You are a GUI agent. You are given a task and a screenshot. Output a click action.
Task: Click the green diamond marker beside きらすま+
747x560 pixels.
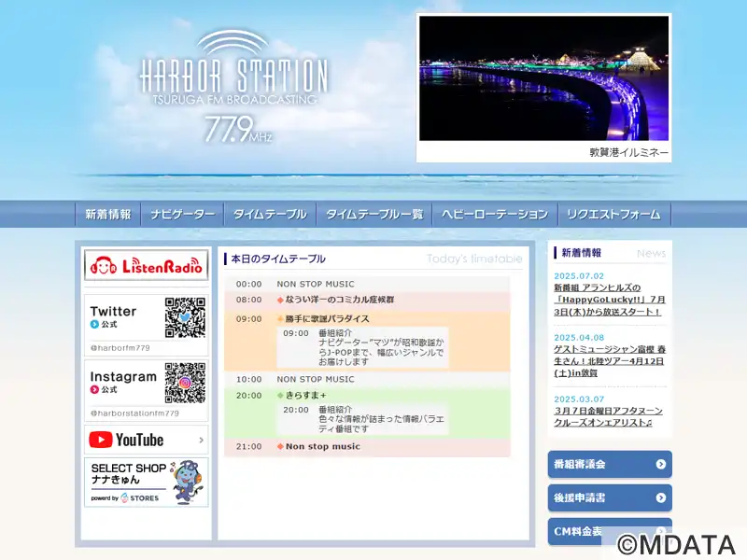click(x=280, y=396)
